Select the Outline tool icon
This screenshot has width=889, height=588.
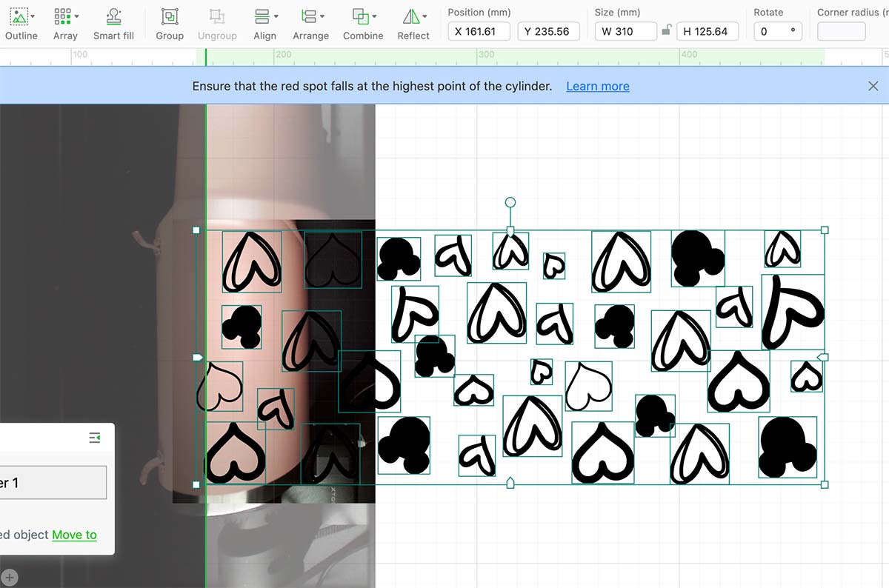[19, 16]
